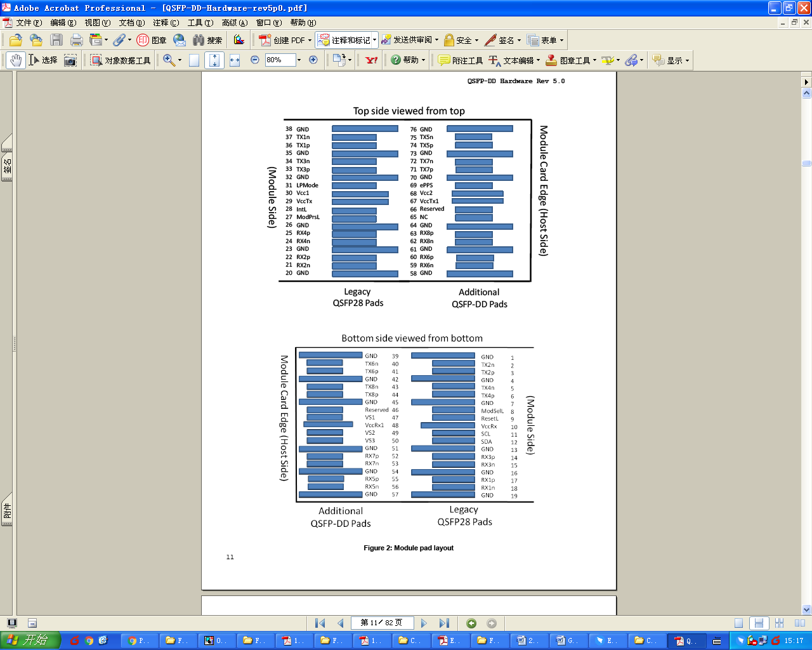
Task: Open the 文件 menu
Action: pyautogui.click(x=29, y=23)
